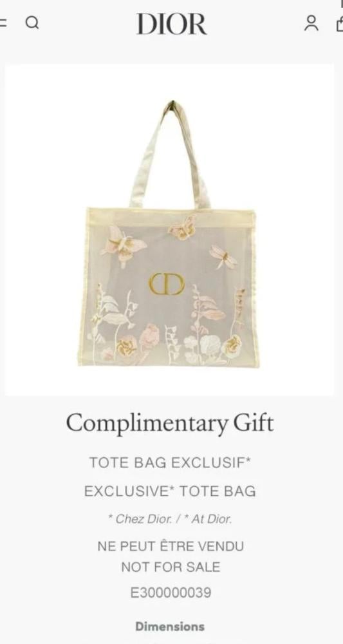Viewport: 343px width, 644px height.
Task: Click the gold CD emblem on bag
Action: pos(166,284)
